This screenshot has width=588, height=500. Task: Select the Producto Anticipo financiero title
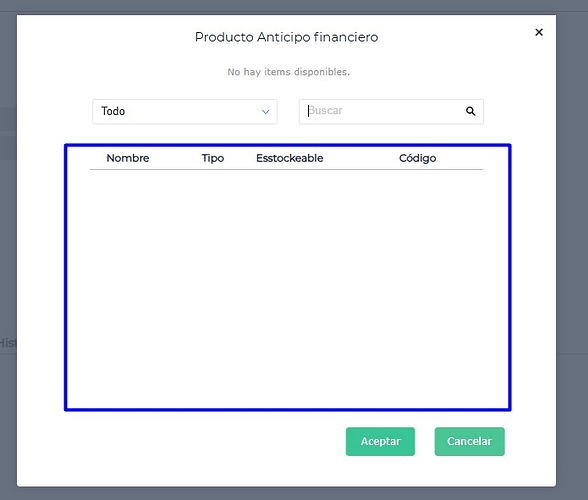click(286, 37)
